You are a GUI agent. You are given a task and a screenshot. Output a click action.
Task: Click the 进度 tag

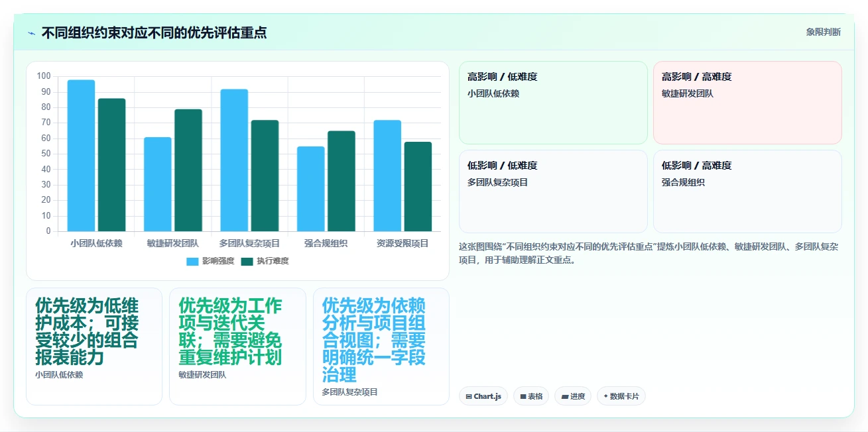coord(573,396)
